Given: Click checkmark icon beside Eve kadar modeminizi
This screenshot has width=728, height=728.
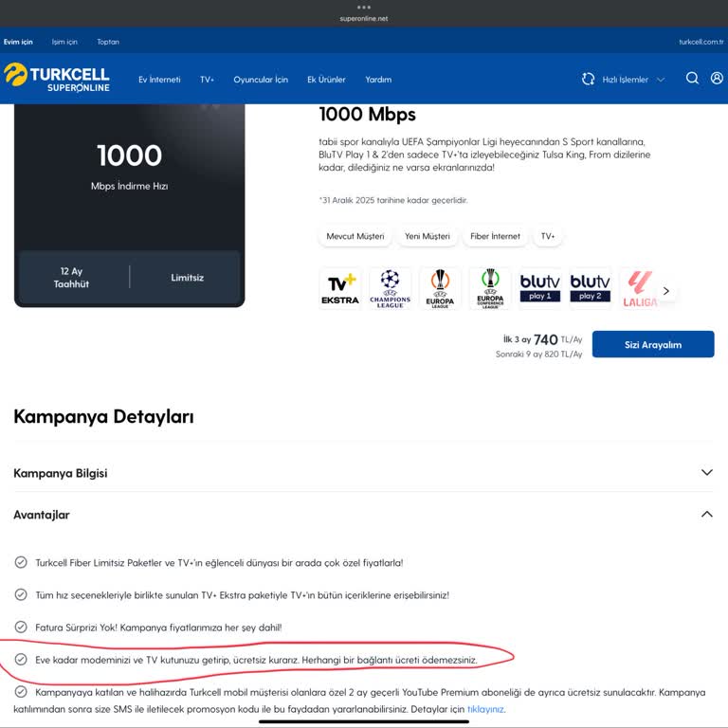Looking at the screenshot, I should pyautogui.click(x=21, y=659).
